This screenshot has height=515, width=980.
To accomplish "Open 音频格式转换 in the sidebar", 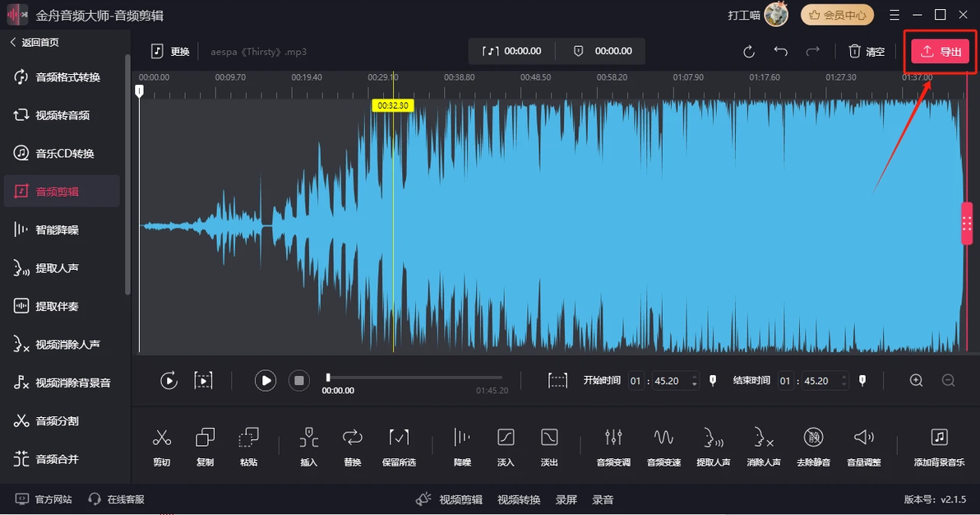I will (67, 77).
